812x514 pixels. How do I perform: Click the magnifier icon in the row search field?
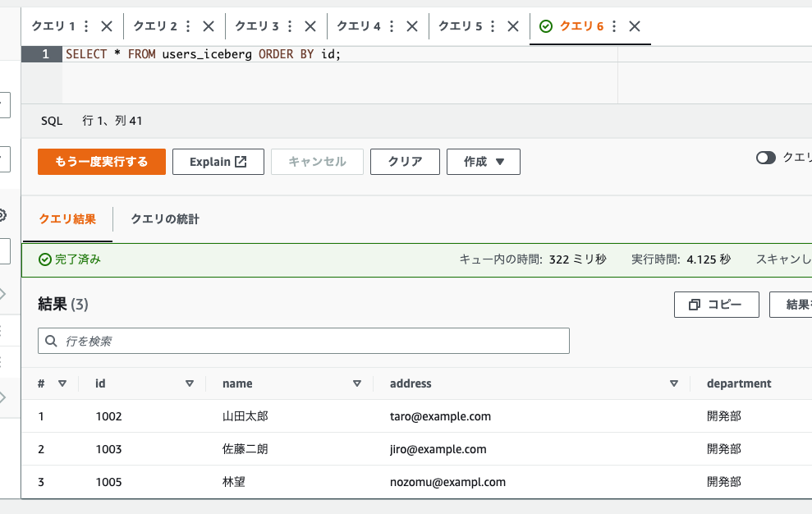click(x=51, y=341)
